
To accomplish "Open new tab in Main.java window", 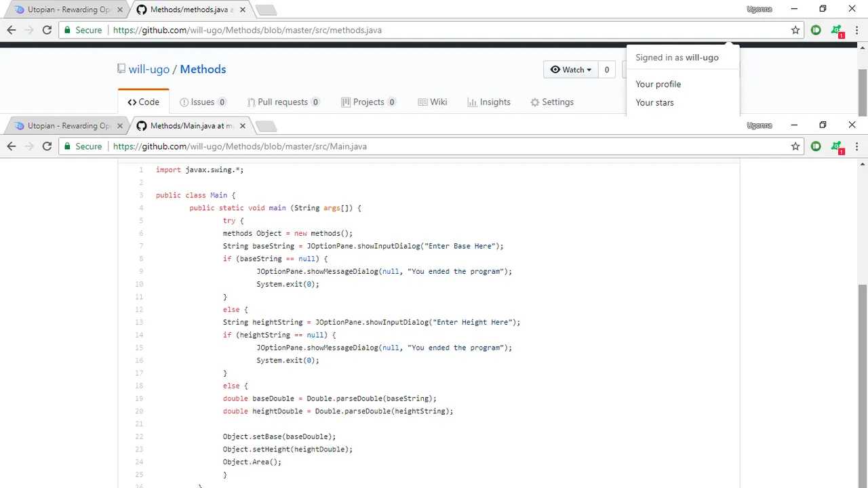I will point(266,126).
